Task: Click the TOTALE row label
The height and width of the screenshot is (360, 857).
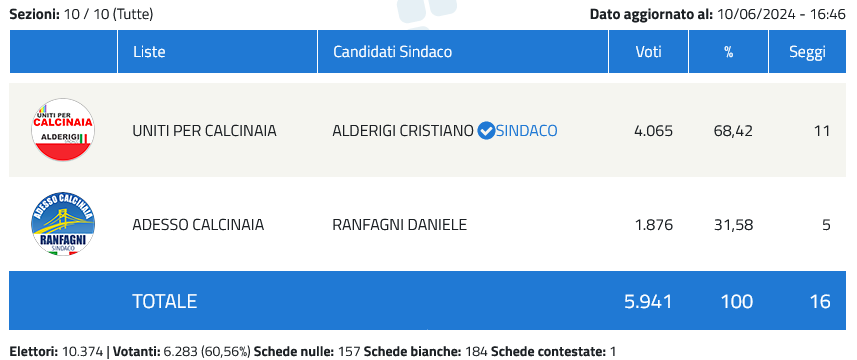Action: (165, 301)
